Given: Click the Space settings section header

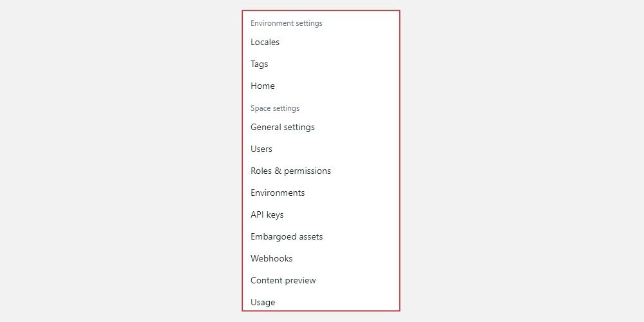Looking at the screenshot, I should (275, 108).
